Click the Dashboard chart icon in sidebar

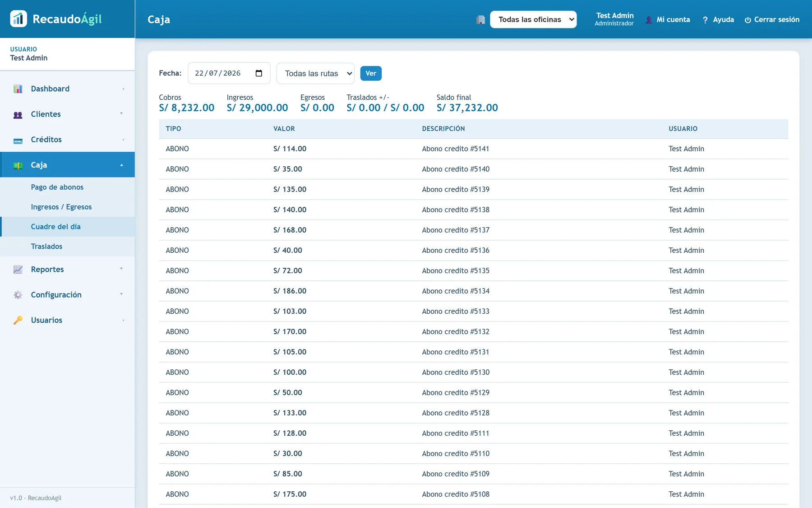[18, 89]
